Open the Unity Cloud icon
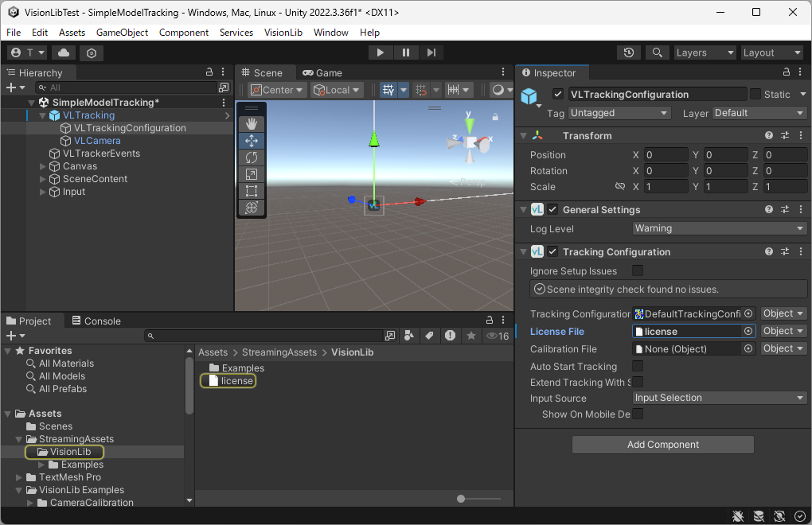 tap(63, 52)
